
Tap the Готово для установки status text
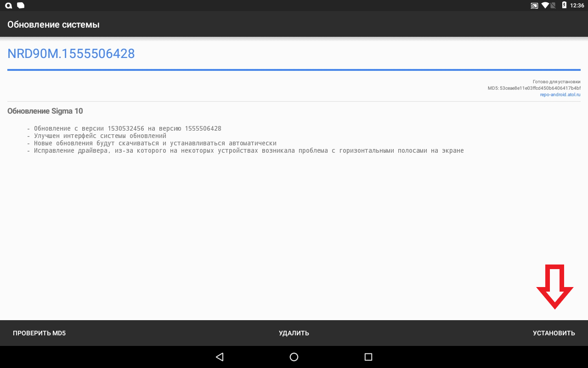(x=556, y=82)
